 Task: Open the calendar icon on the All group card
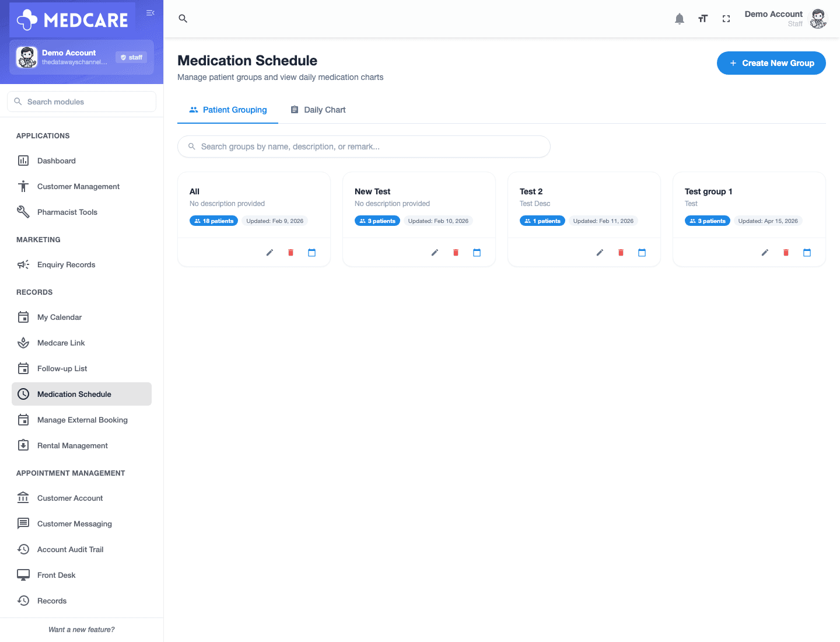tap(311, 253)
